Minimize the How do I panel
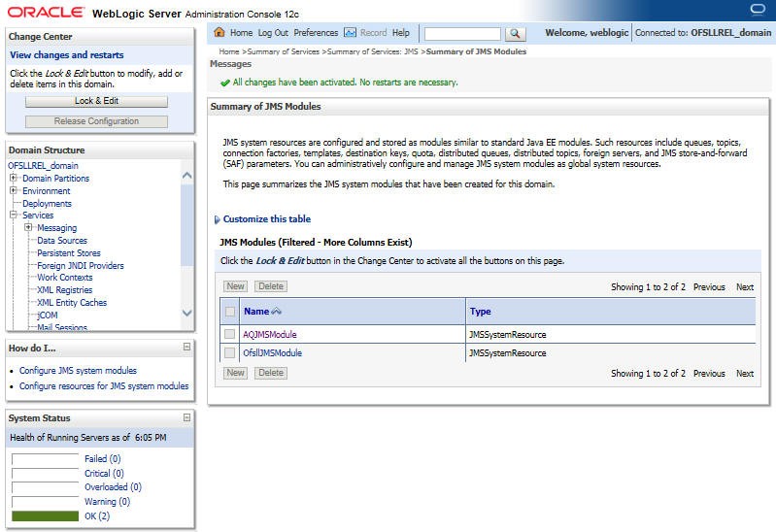 point(186,347)
